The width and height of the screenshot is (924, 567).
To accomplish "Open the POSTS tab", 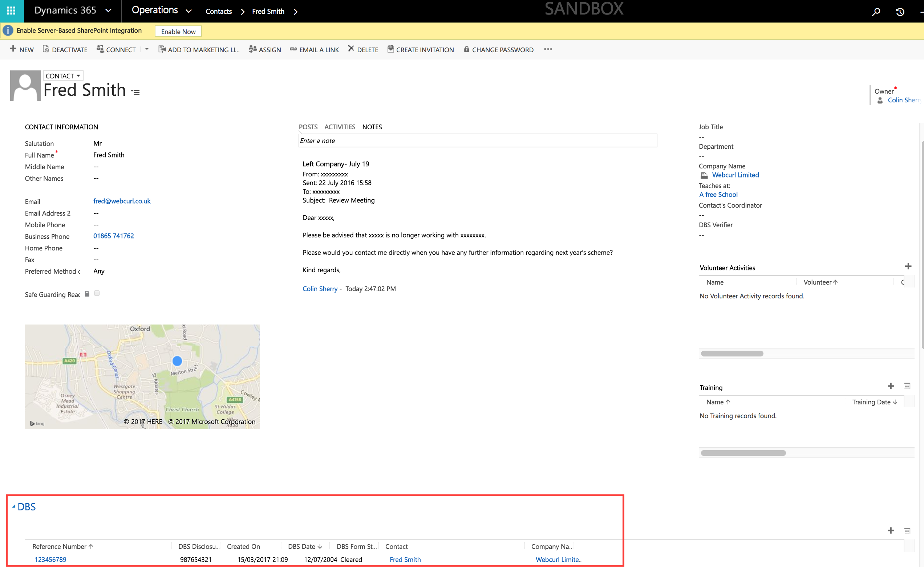I will tap(308, 127).
